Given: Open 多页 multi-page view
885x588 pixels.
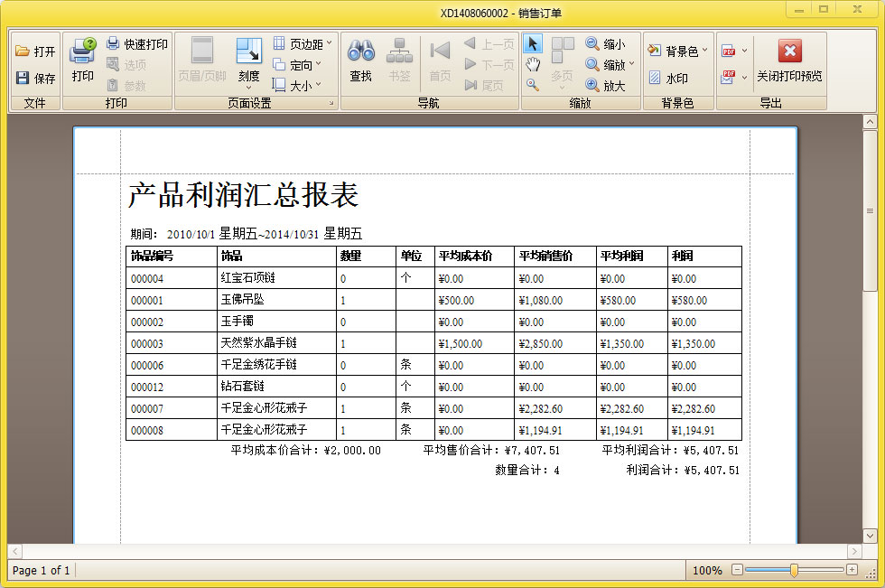Looking at the screenshot, I should [x=562, y=63].
